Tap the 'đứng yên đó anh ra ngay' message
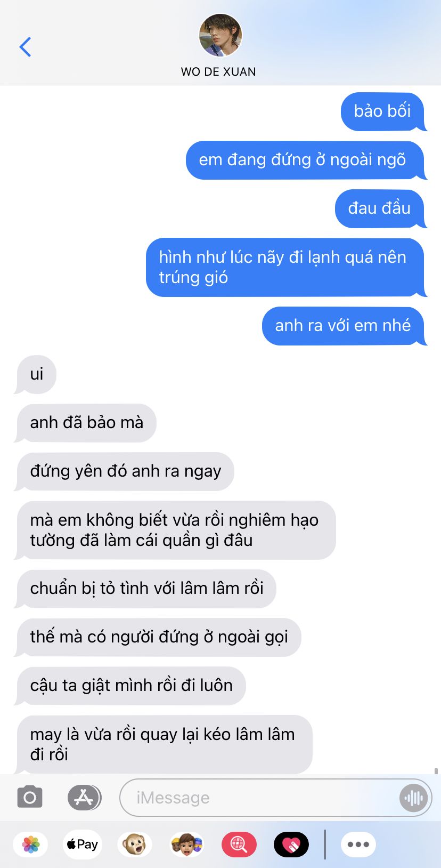Viewport: 441px width, 868px height. 125,471
